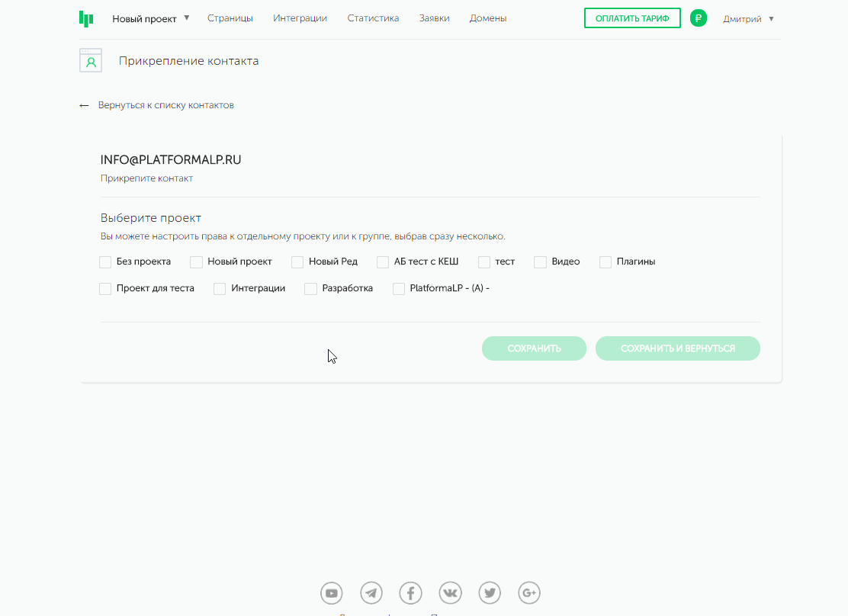Viewport: 848px width, 616px height.
Task: Open the YouTube social icon
Action: coord(331,592)
